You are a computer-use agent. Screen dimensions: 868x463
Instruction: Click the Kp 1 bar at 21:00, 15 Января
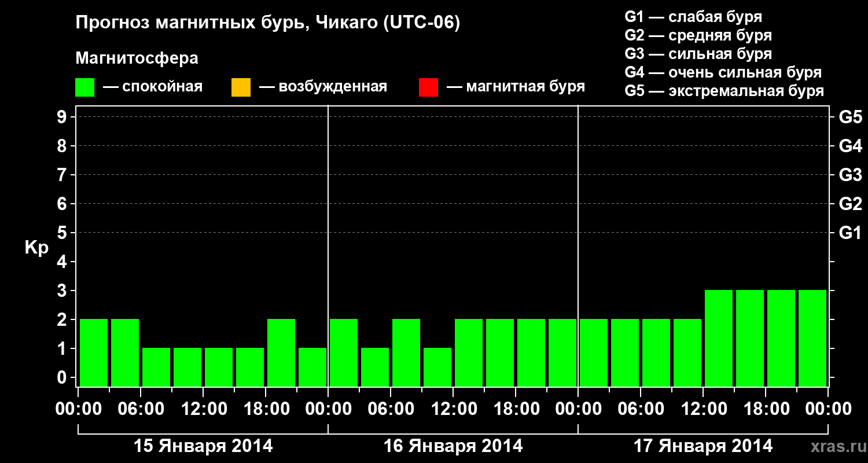point(312,367)
